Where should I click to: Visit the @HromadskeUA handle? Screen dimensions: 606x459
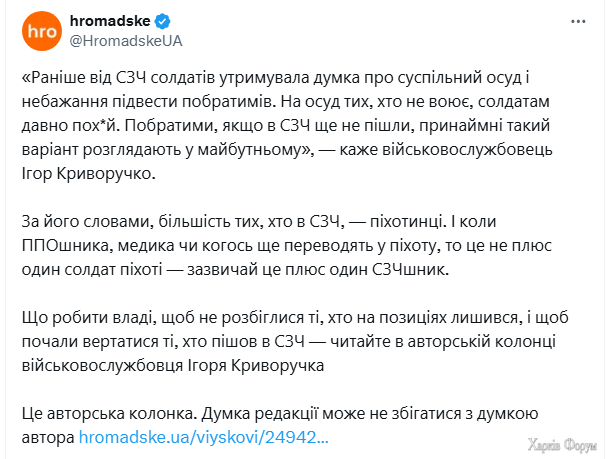(126, 41)
